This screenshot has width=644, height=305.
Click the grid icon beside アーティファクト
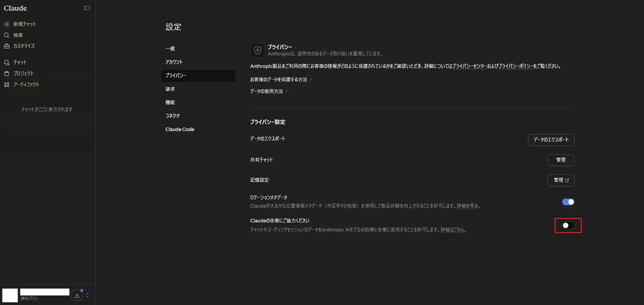(6, 85)
